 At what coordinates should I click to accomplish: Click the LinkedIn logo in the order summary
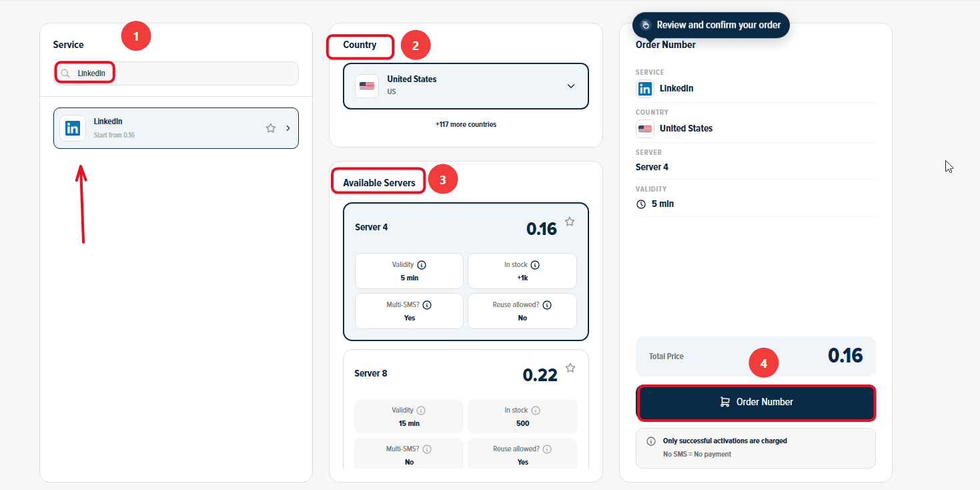click(x=645, y=88)
